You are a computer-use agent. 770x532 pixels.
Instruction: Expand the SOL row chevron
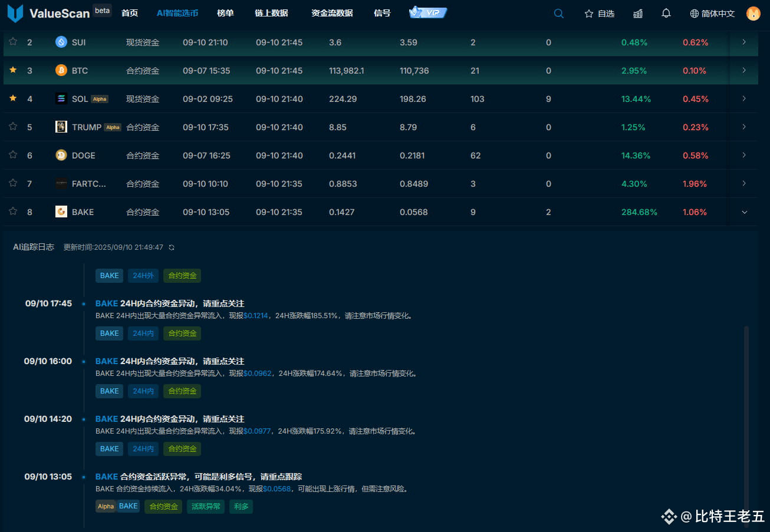point(744,98)
